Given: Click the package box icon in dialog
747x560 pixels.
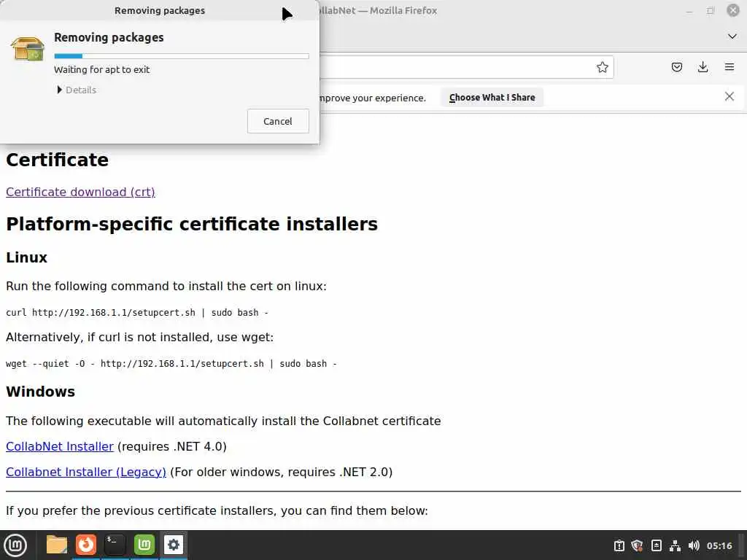Looking at the screenshot, I should [28, 48].
